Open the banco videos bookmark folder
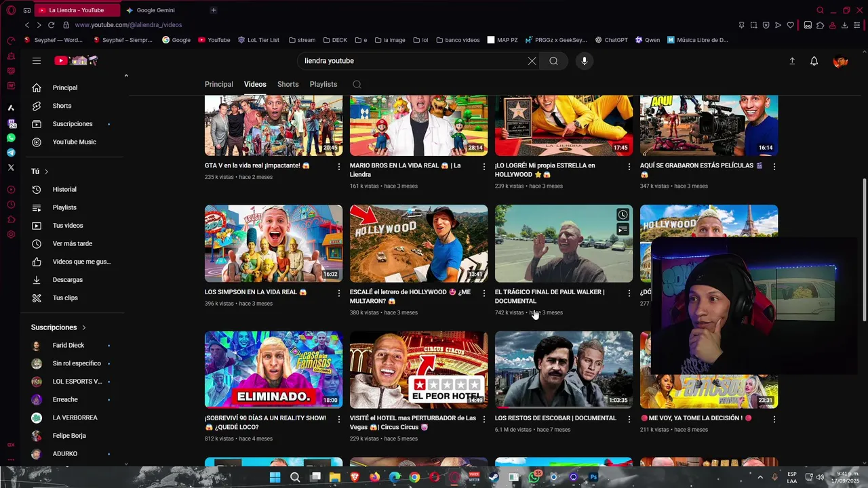Image resolution: width=868 pixels, height=488 pixels. pyautogui.click(x=458, y=40)
